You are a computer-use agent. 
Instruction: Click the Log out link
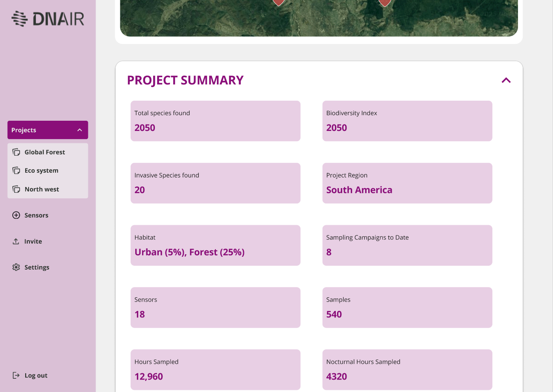(36, 376)
